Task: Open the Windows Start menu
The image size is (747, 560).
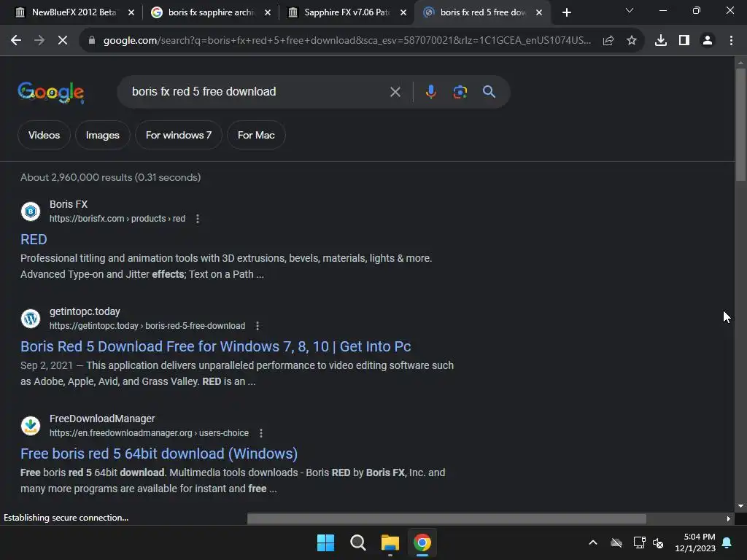Action: 326,542
